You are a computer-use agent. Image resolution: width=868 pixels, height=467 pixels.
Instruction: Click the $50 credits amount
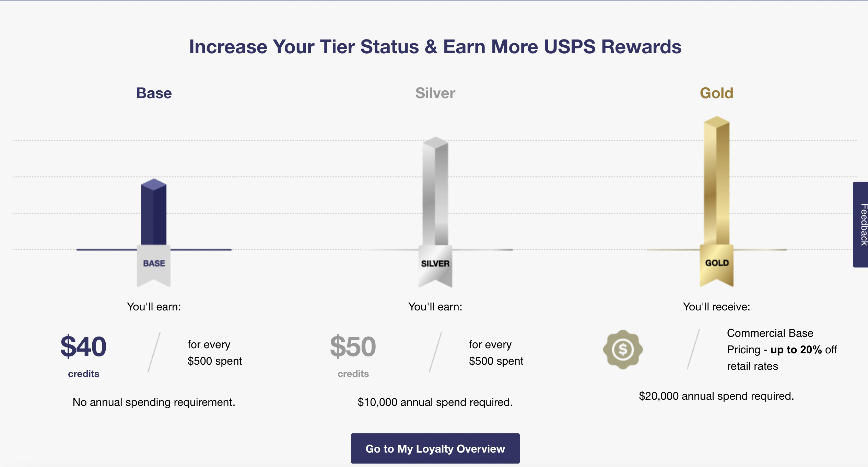353,347
